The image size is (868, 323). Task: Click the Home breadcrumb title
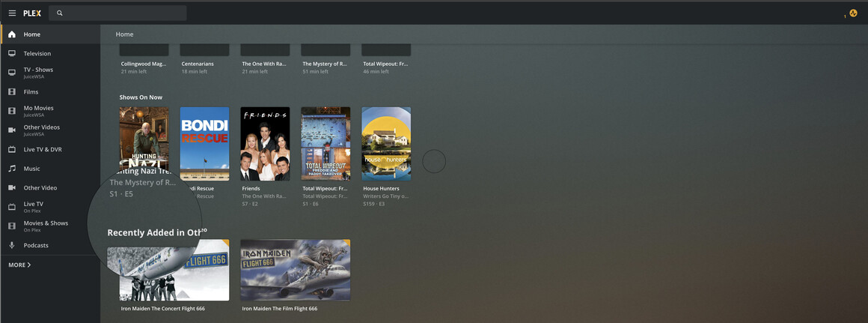[x=124, y=34]
